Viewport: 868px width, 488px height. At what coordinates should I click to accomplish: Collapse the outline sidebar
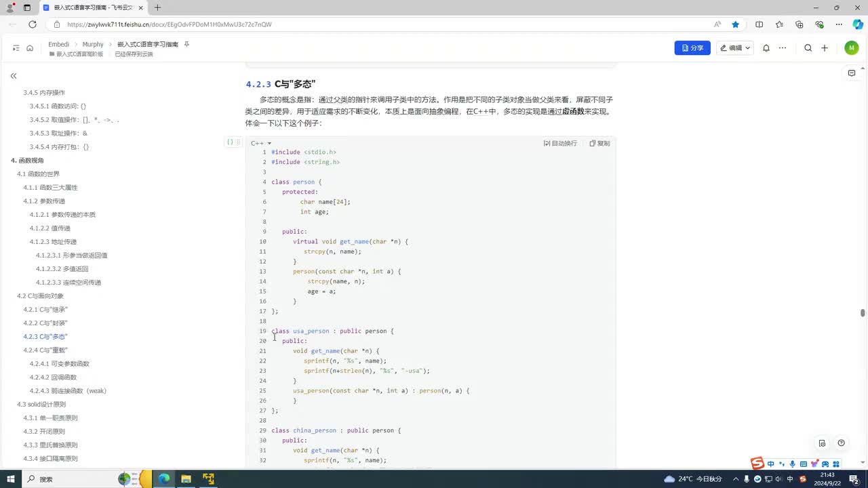pyautogui.click(x=14, y=76)
